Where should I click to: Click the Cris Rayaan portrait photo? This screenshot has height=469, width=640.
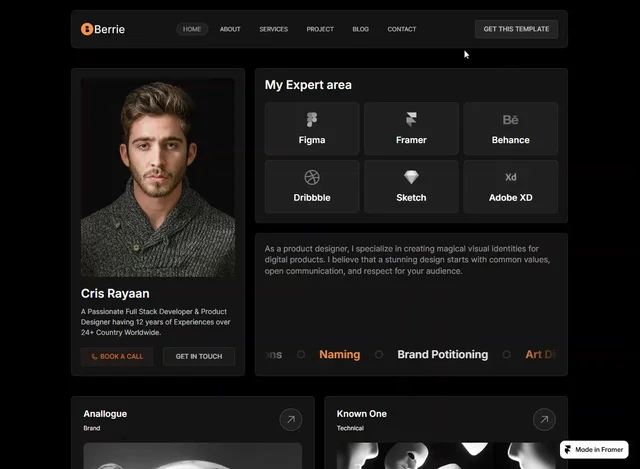pyautogui.click(x=158, y=178)
